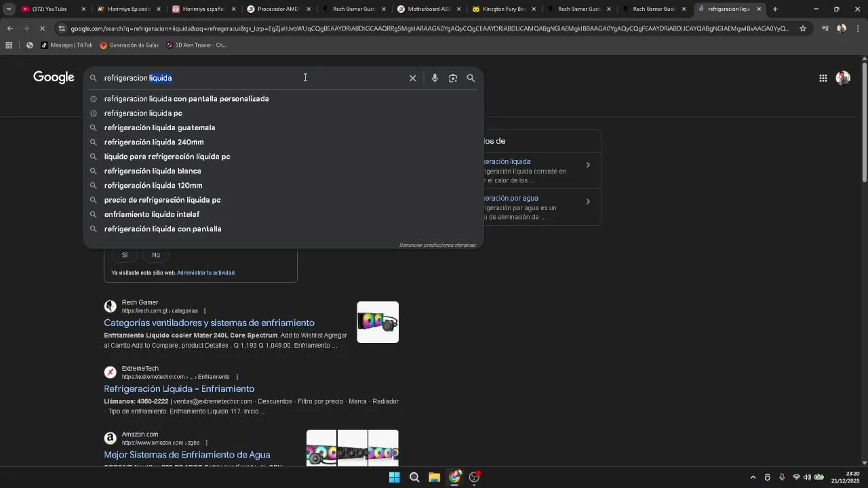The height and width of the screenshot is (488, 868).
Task: Select suggestion 'precio de refrigeración líquida pc'
Action: 283,200
